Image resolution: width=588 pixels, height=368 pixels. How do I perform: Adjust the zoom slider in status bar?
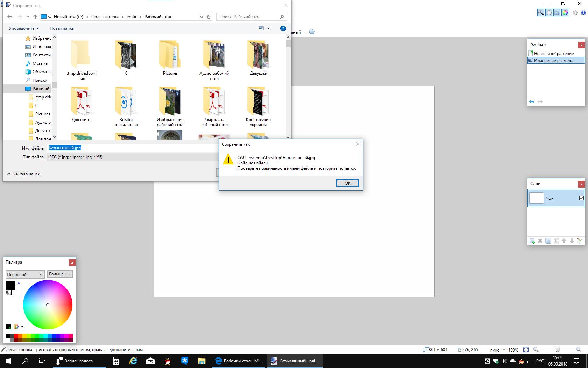(557, 350)
